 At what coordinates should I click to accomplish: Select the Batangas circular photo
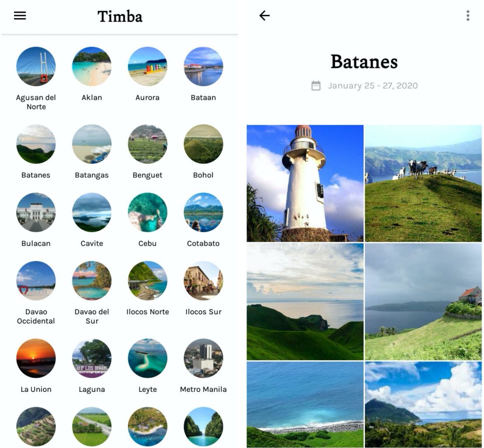tap(91, 144)
